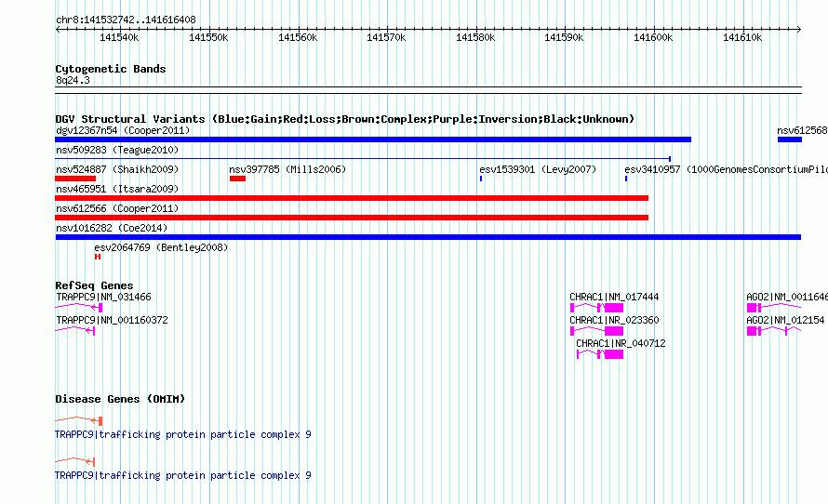Click the 141560k ruler tick label

coord(298,37)
